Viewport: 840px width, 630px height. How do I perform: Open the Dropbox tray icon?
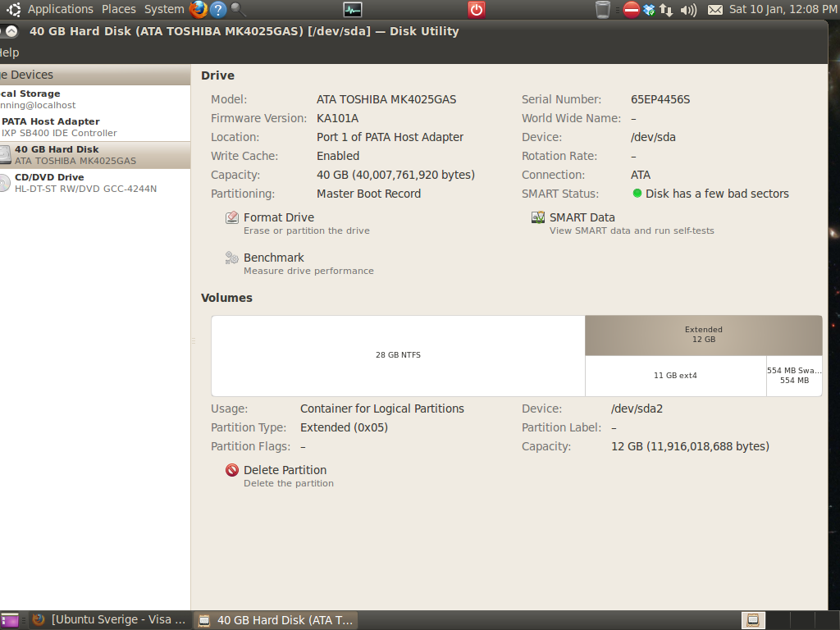649,9
